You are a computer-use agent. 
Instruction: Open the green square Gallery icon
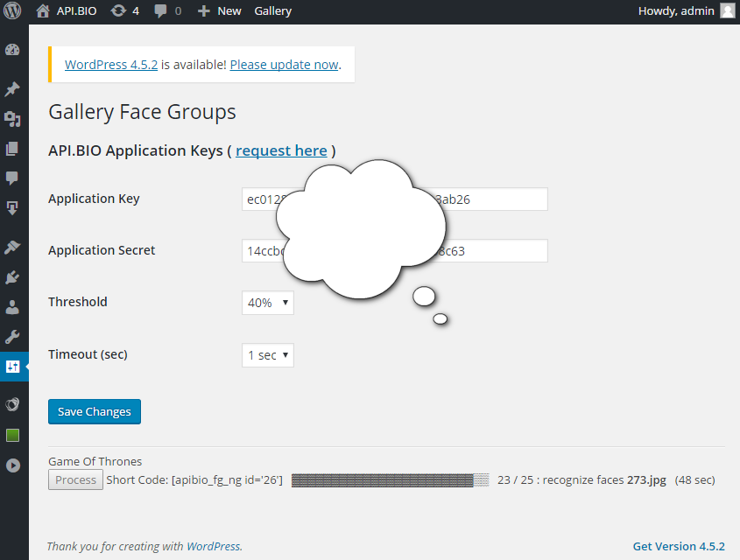(x=13, y=435)
